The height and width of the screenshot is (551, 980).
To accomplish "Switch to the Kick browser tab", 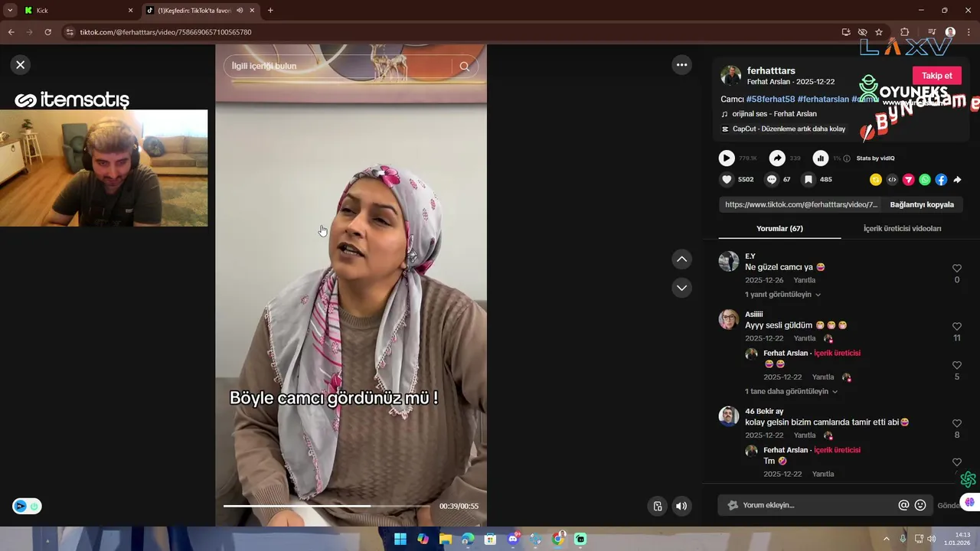I will pos(78,10).
